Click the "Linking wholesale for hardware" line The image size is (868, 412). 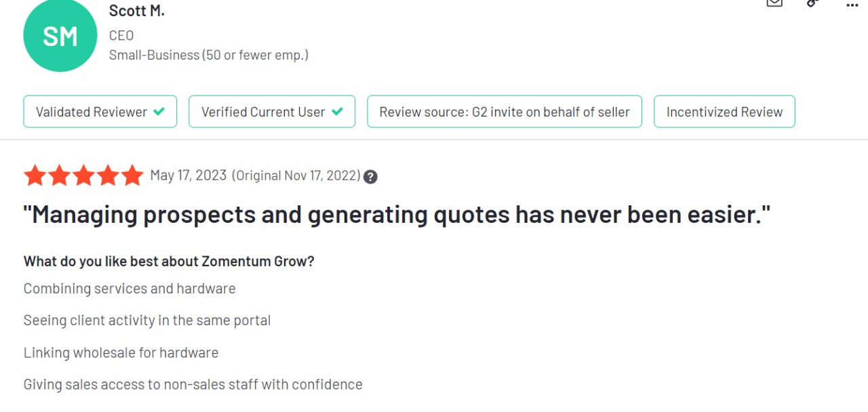pos(121,352)
